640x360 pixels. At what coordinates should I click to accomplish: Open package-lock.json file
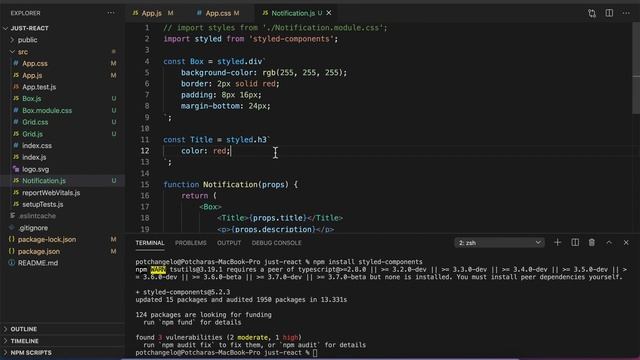tap(47, 240)
